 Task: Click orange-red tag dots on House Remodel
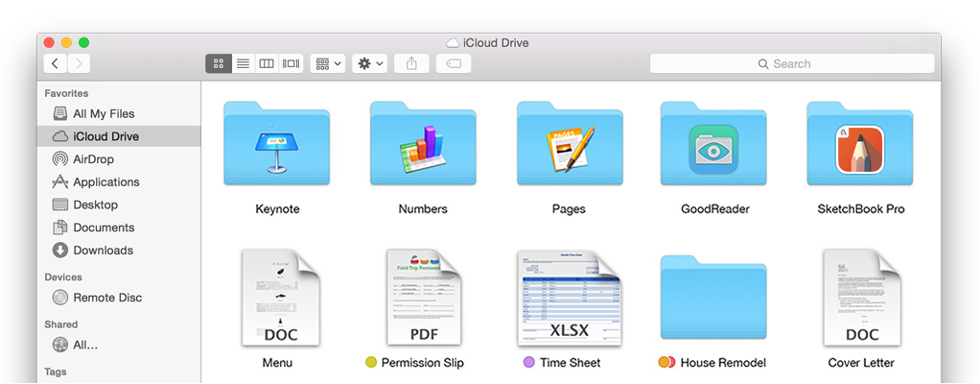[x=666, y=362]
